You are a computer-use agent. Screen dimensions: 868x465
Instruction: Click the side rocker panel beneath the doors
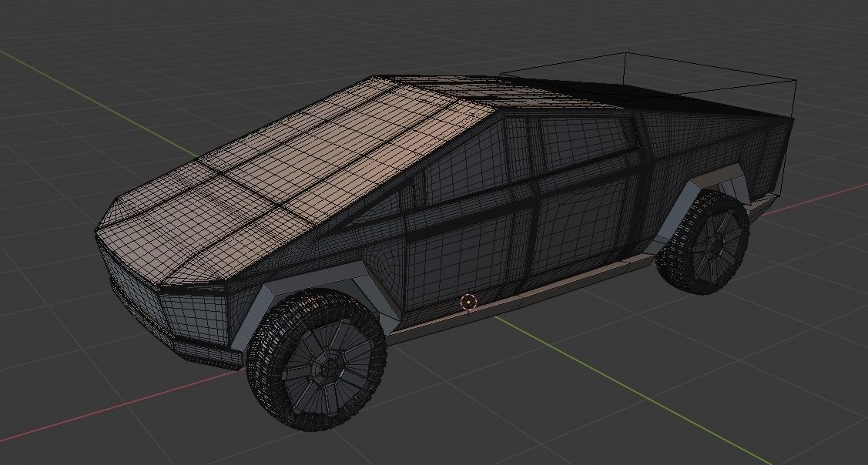[x=521, y=299]
